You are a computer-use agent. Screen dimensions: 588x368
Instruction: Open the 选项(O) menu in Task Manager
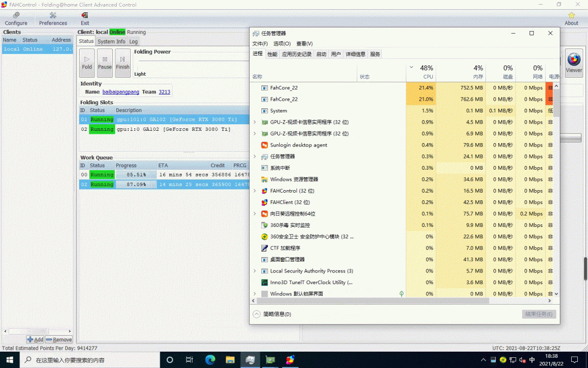[282, 43]
